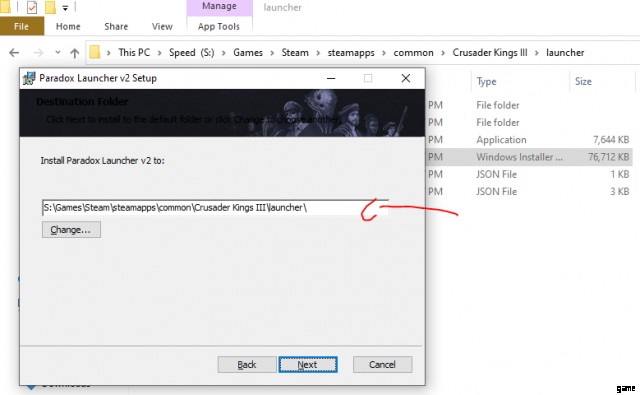Click the Change... button
This screenshot has height=395, width=640.
[71, 230]
